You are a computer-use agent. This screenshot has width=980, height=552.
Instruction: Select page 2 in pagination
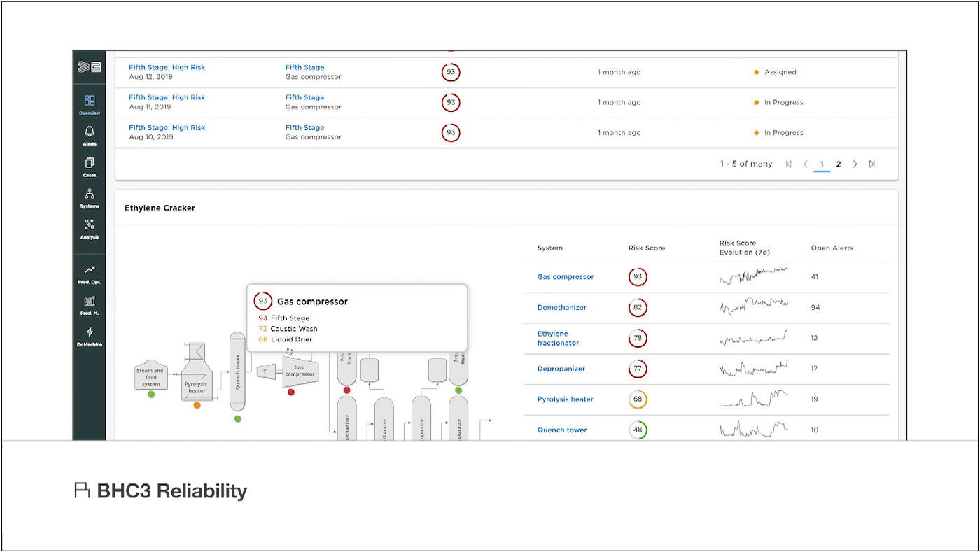point(838,164)
